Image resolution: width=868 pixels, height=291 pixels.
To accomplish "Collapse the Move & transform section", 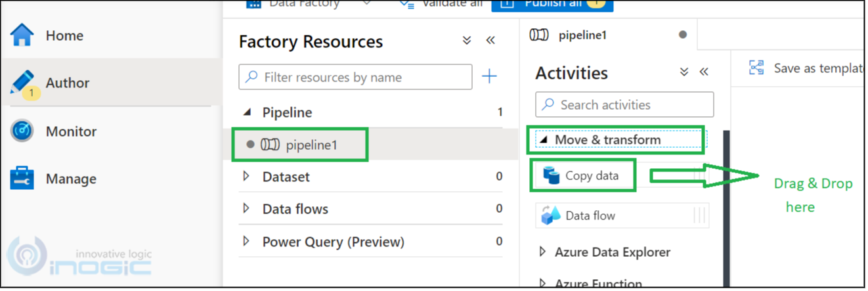I will pos(543,140).
